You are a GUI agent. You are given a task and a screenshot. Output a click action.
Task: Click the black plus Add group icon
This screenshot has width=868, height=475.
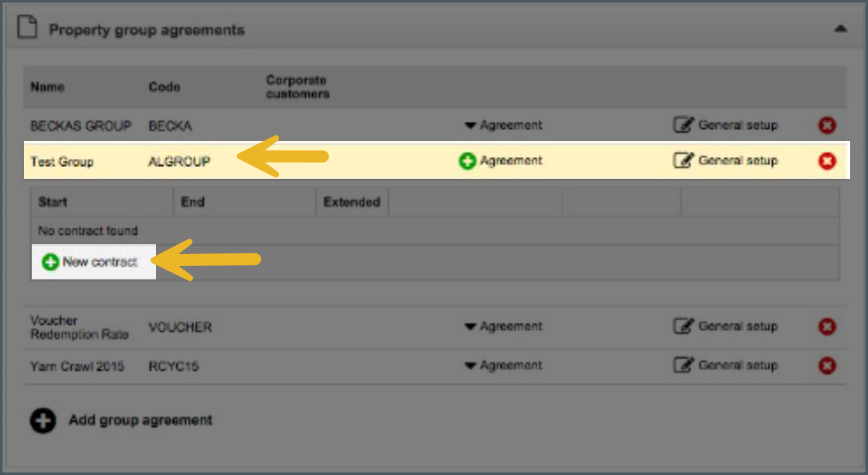coord(43,420)
